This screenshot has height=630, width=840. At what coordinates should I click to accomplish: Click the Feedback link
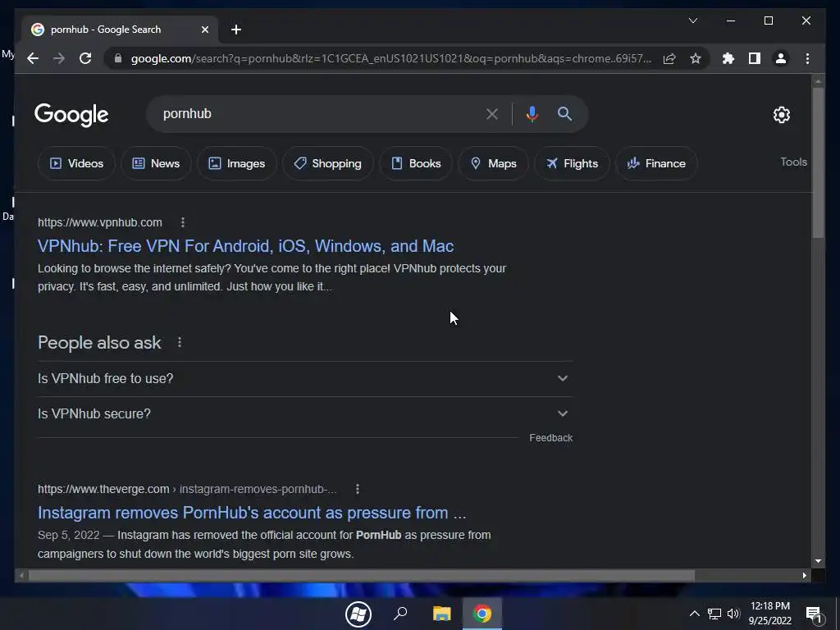tap(550, 438)
